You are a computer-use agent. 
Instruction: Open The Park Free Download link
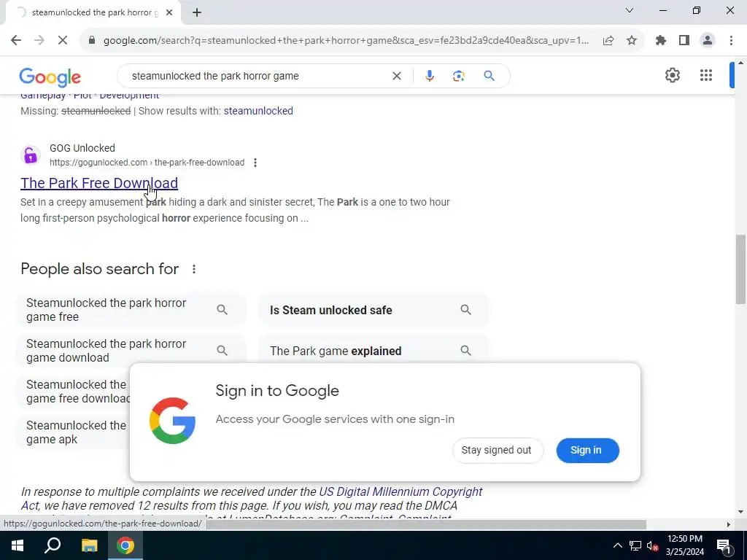coord(99,183)
